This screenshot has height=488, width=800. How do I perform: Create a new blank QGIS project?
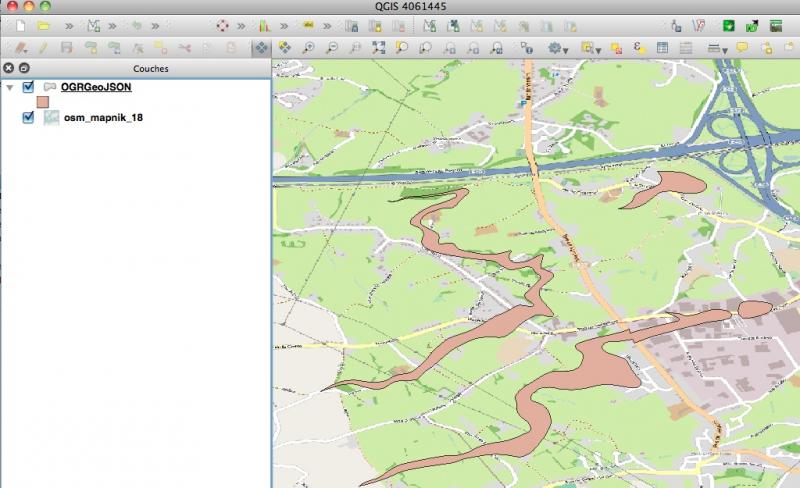click(x=20, y=25)
